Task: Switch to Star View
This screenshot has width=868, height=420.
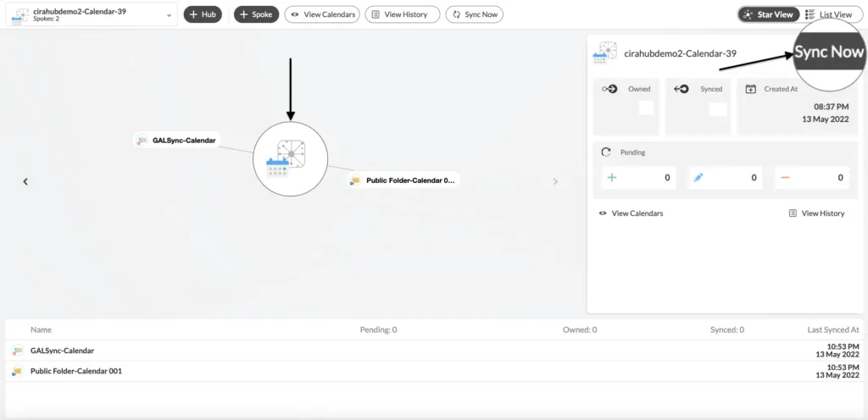Action: [x=769, y=14]
